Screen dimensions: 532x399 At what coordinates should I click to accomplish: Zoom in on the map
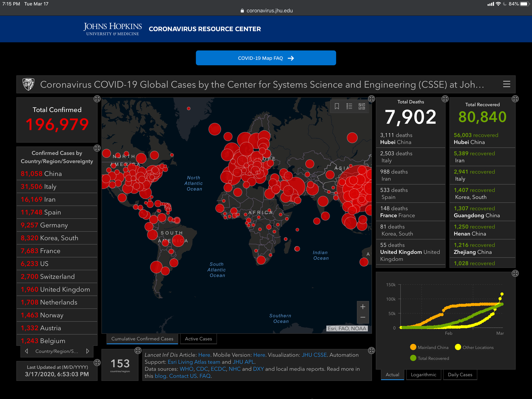(363, 307)
